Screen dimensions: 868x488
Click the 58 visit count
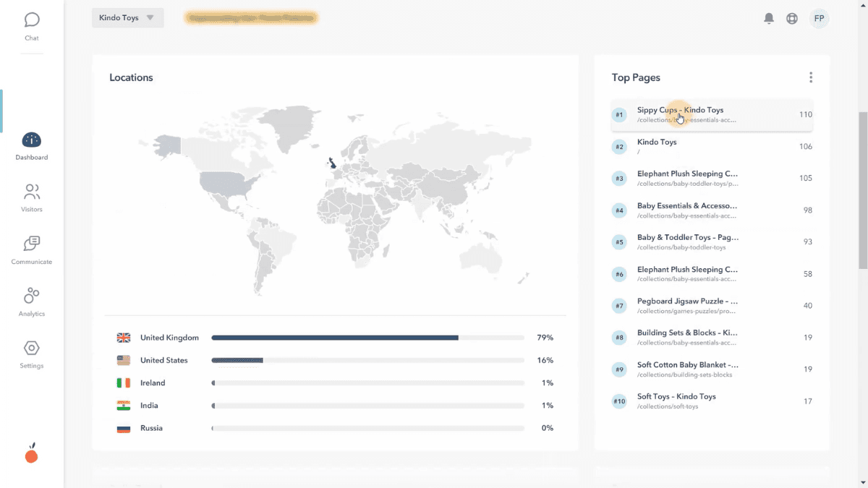click(x=808, y=274)
